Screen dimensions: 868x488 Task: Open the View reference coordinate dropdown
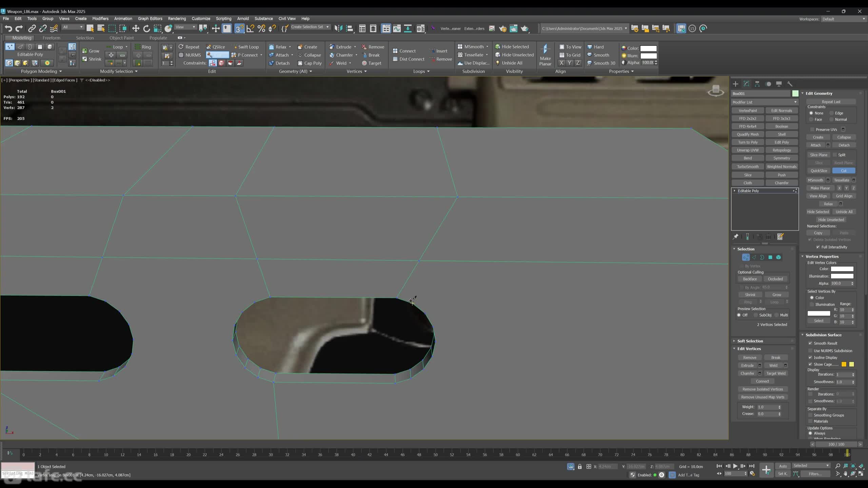185,27
